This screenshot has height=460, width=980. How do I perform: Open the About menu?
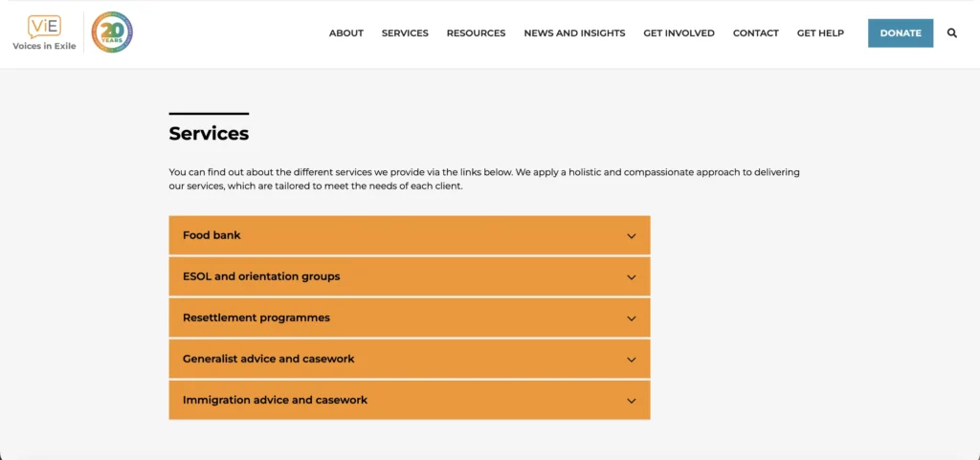[346, 33]
